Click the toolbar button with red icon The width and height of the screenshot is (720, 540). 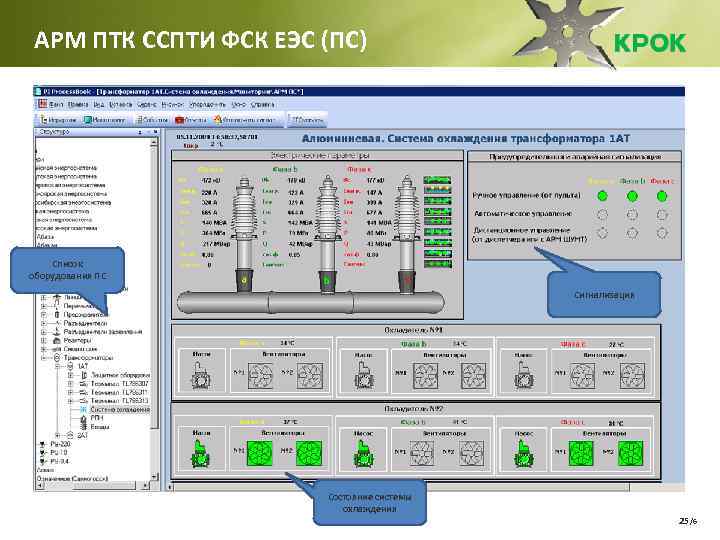[x=191, y=120]
